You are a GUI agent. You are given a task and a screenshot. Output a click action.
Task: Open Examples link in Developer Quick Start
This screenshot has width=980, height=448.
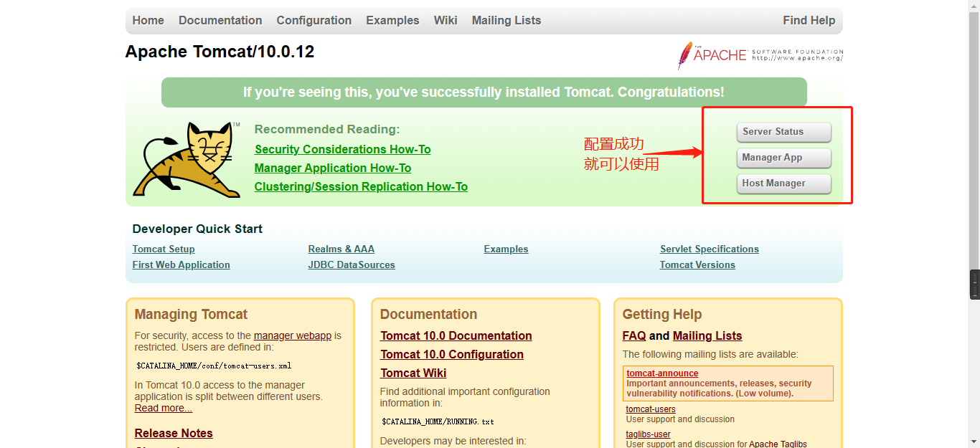[x=506, y=249]
